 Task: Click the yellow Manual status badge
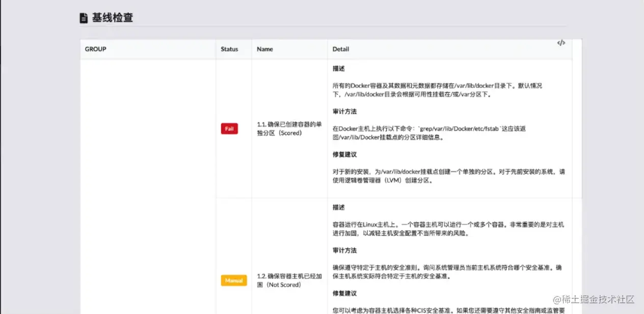click(x=234, y=280)
